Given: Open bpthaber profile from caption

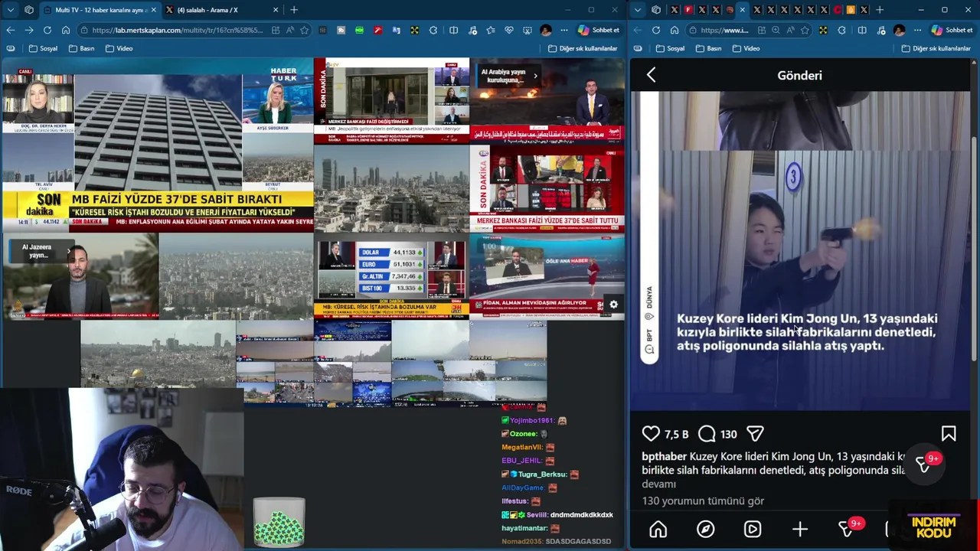Looking at the screenshot, I should (664, 456).
